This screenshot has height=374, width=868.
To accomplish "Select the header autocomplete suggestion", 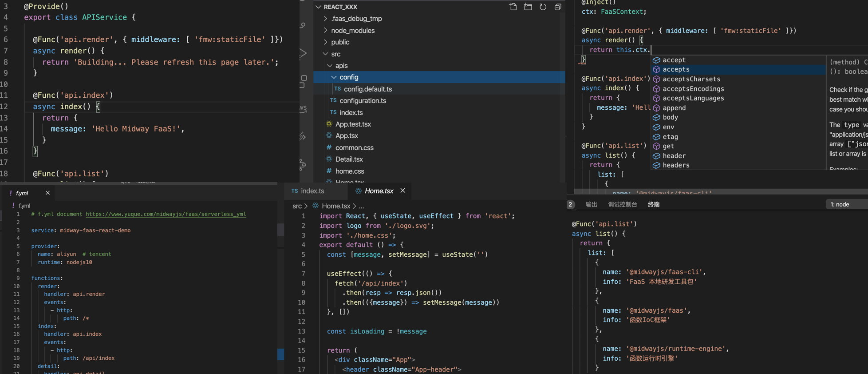I will [738, 156].
